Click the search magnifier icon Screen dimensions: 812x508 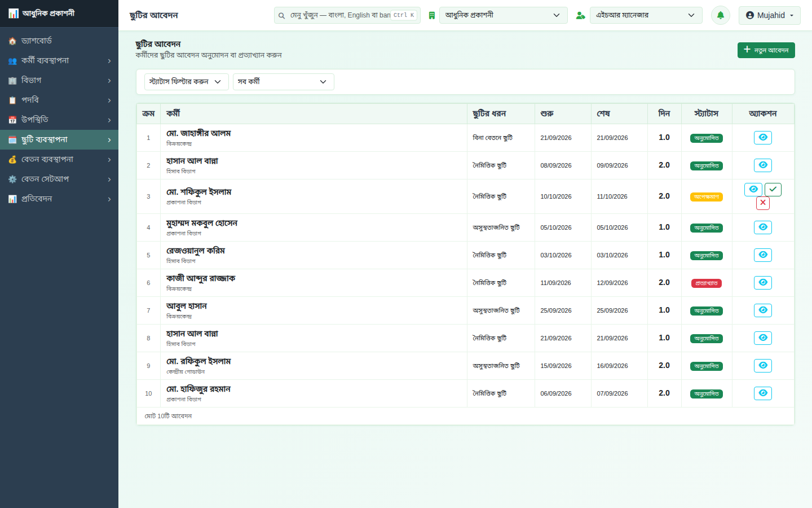click(281, 16)
